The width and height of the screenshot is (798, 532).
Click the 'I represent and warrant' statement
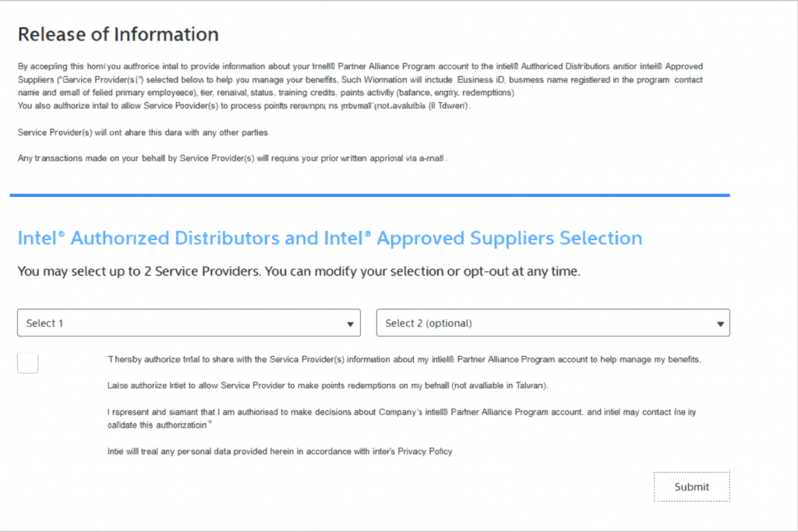pyautogui.click(x=401, y=412)
